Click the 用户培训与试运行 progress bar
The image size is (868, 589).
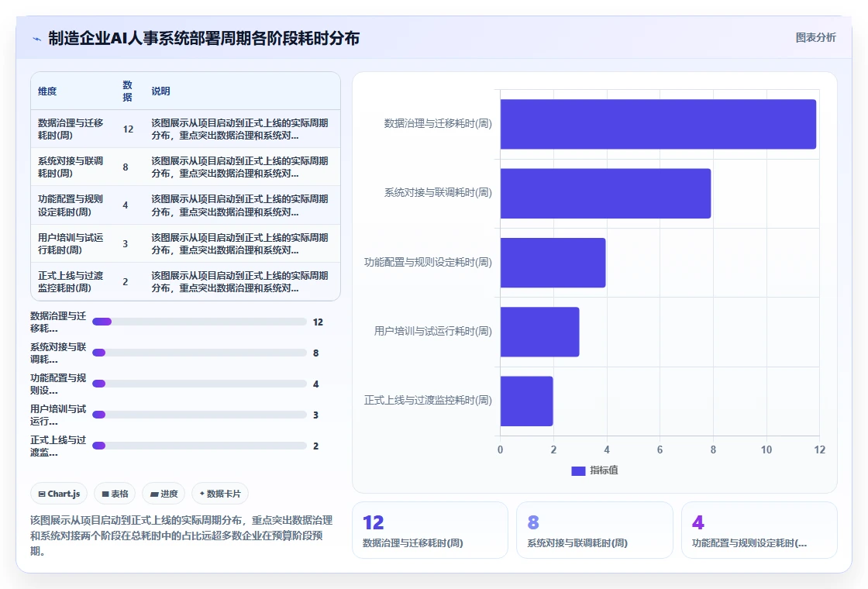coord(199,415)
